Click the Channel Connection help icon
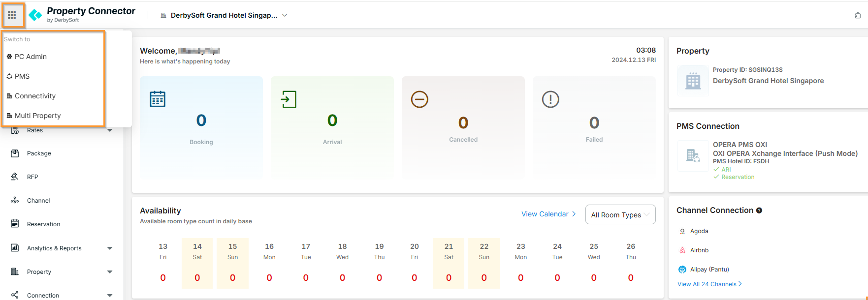 (759, 210)
